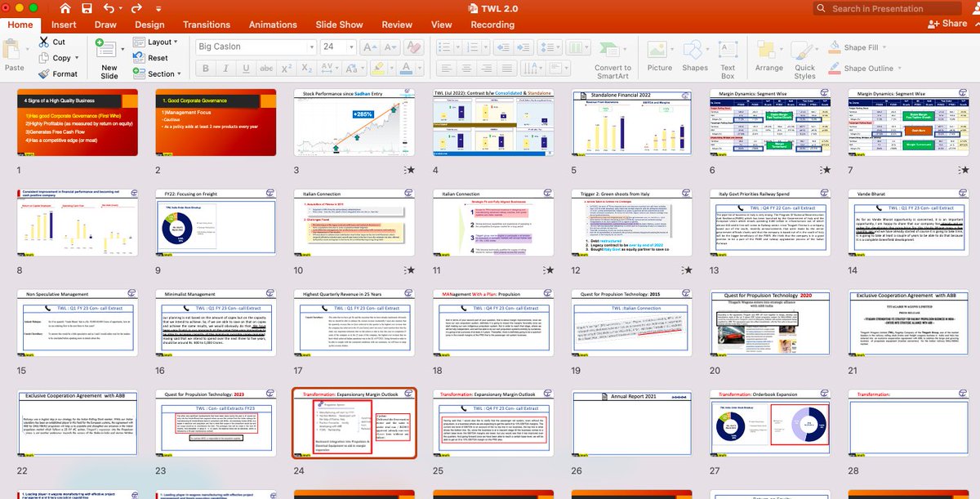Open Arrange options
Image resolution: width=980 pixels, height=499 pixels.
coord(769,57)
